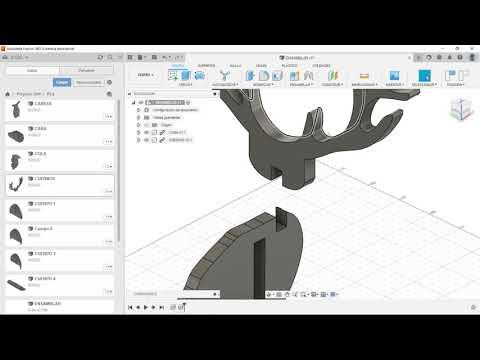Select the third Create tool icon
Image resolution: width=480 pixels, height=360 pixels.
click(x=199, y=75)
